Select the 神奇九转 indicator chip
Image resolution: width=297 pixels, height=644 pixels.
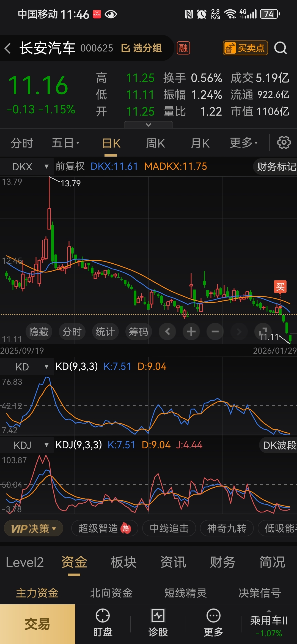227,528
